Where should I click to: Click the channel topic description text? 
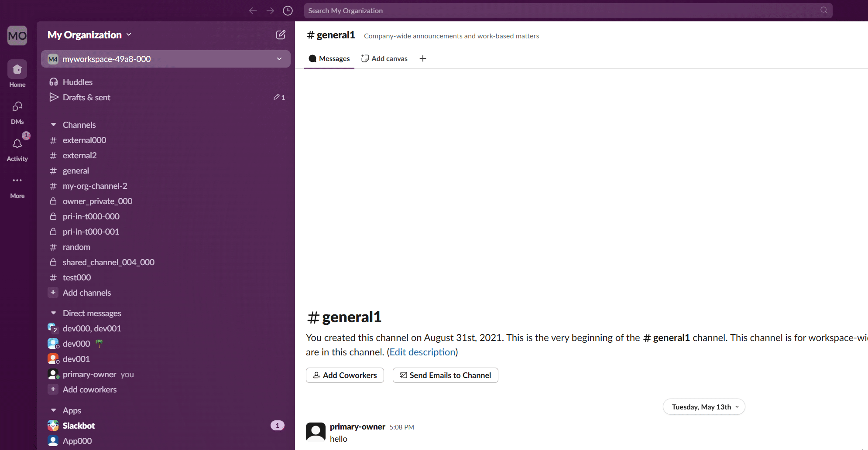(451, 36)
